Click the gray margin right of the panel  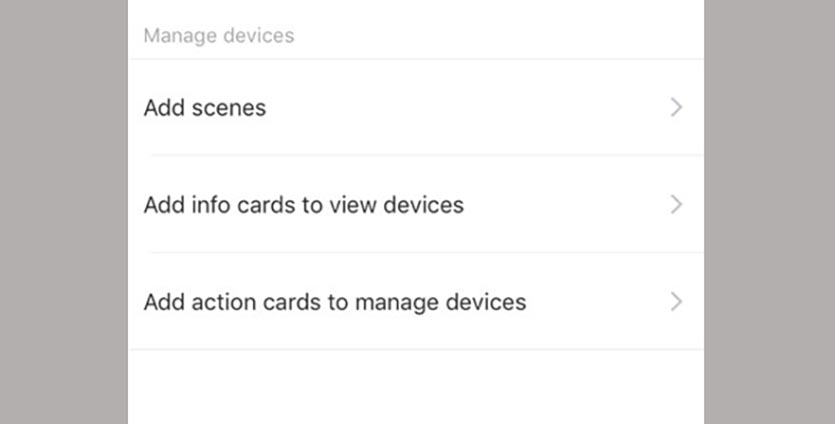pos(769,212)
